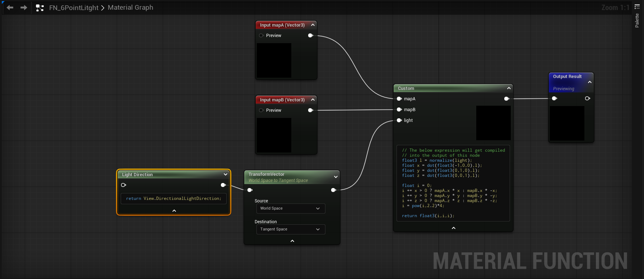Collapse Light Direction node bottom chevron
The width and height of the screenshot is (644, 279).
coord(174,211)
